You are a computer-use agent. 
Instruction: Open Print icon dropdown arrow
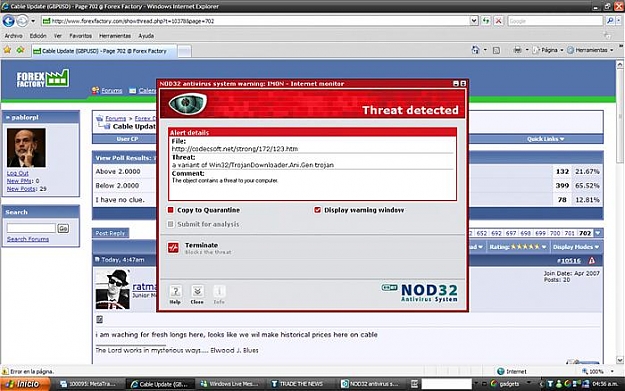(527, 50)
